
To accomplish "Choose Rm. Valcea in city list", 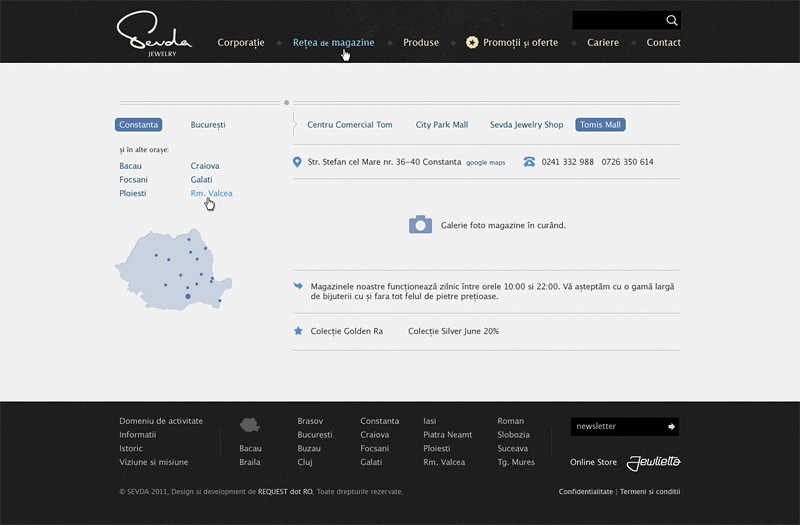I will pos(211,193).
